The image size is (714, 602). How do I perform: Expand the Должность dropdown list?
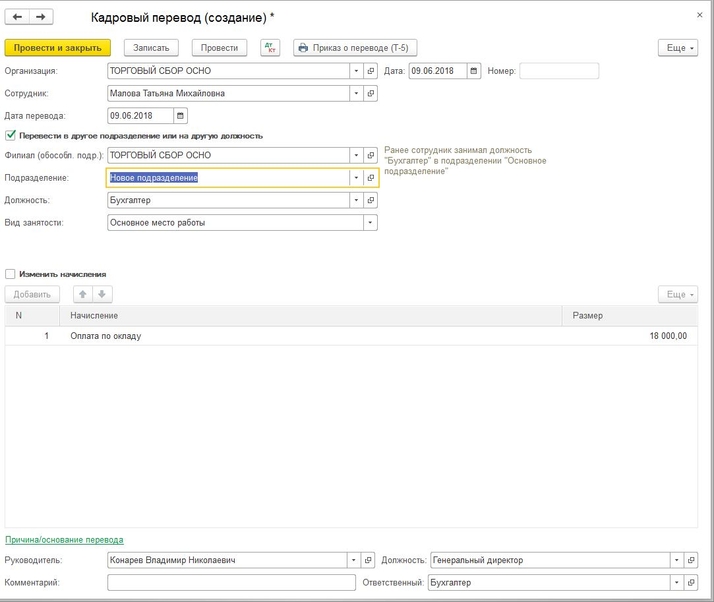click(x=355, y=200)
